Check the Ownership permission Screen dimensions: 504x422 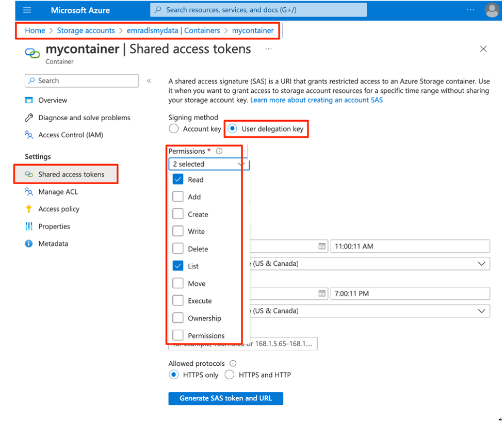tap(178, 318)
